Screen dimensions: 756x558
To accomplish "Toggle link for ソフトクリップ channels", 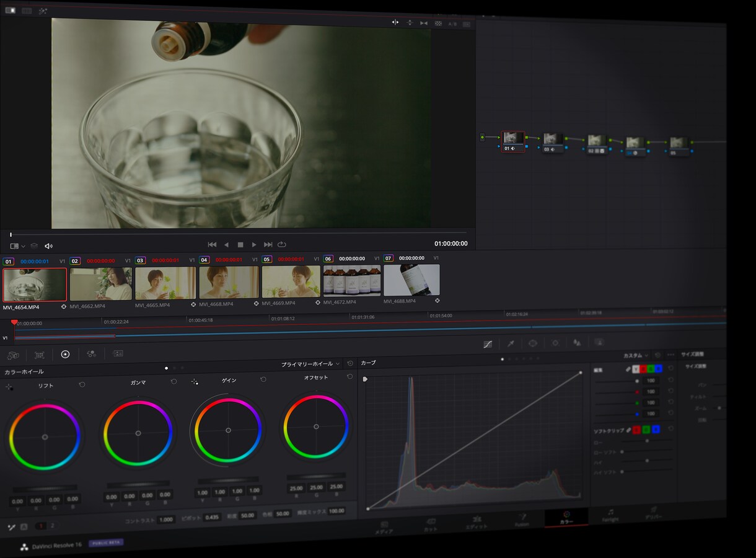I will pyautogui.click(x=628, y=430).
